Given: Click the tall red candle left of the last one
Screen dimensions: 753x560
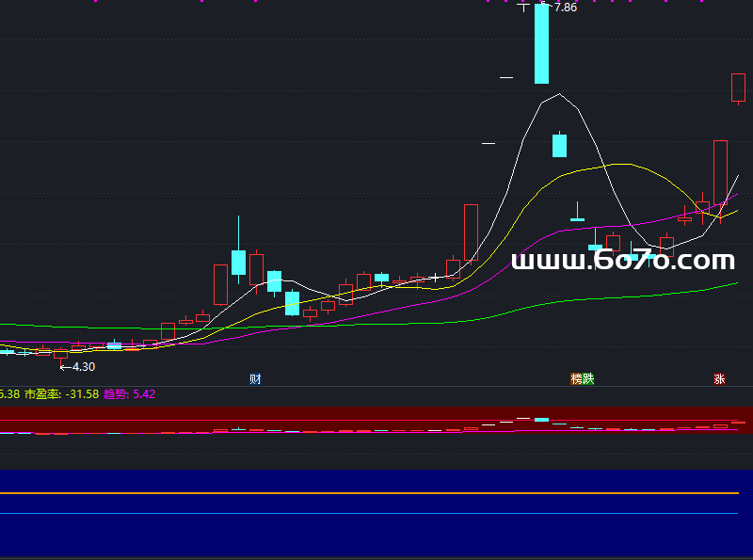Looking at the screenshot, I should click(720, 171).
